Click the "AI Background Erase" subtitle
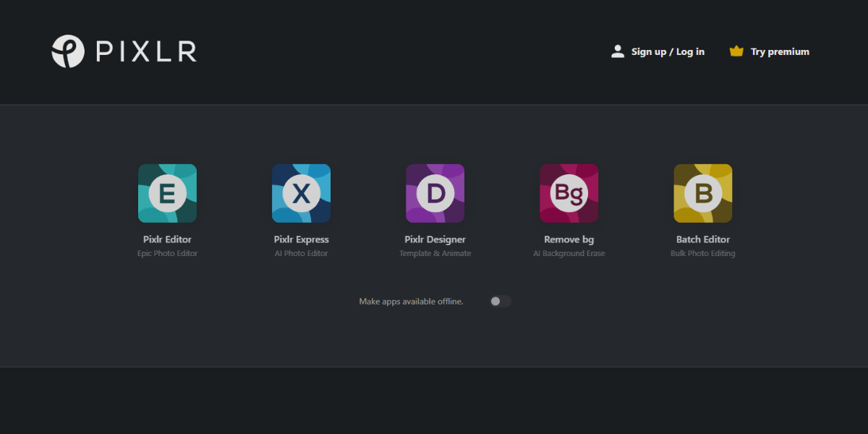The height and width of the screenshot is (434, 868). 569,254
